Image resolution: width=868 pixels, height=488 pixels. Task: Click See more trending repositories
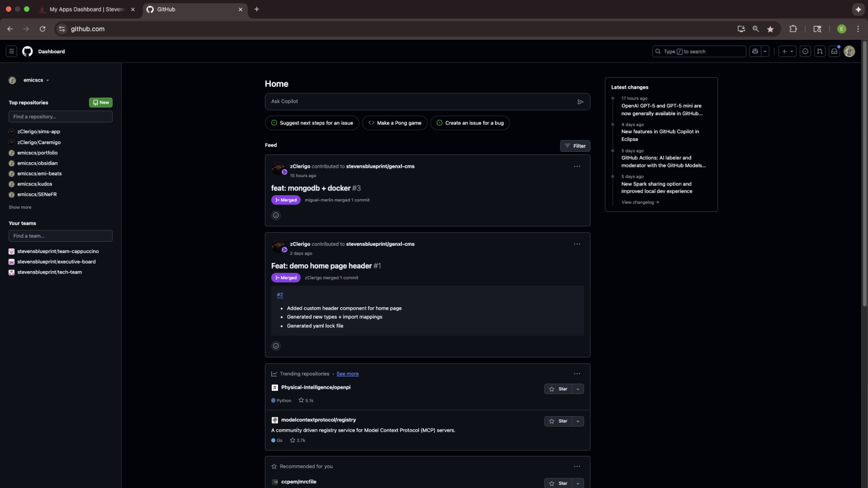coord(347,374)
